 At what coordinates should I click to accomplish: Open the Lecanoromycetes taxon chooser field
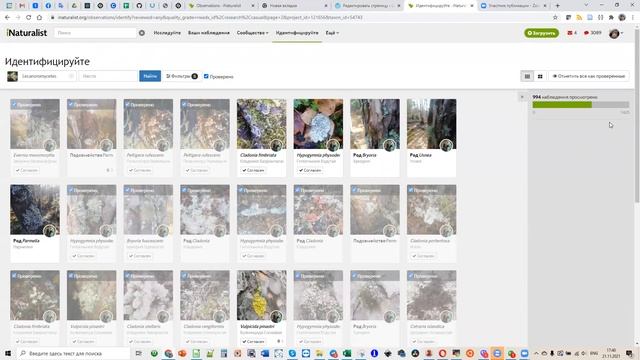(47, 76)
